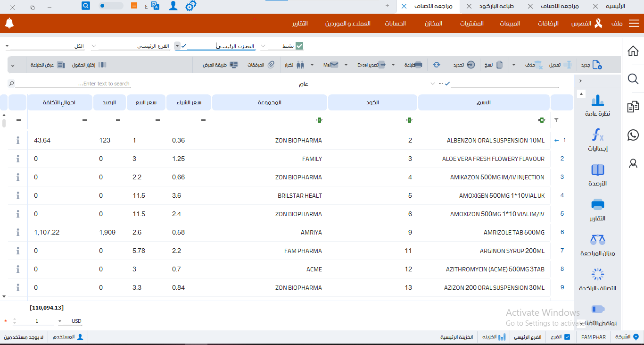Open Totals (إجماليات) fx icon
The image size is (644, 345).
tap(597, 140)
